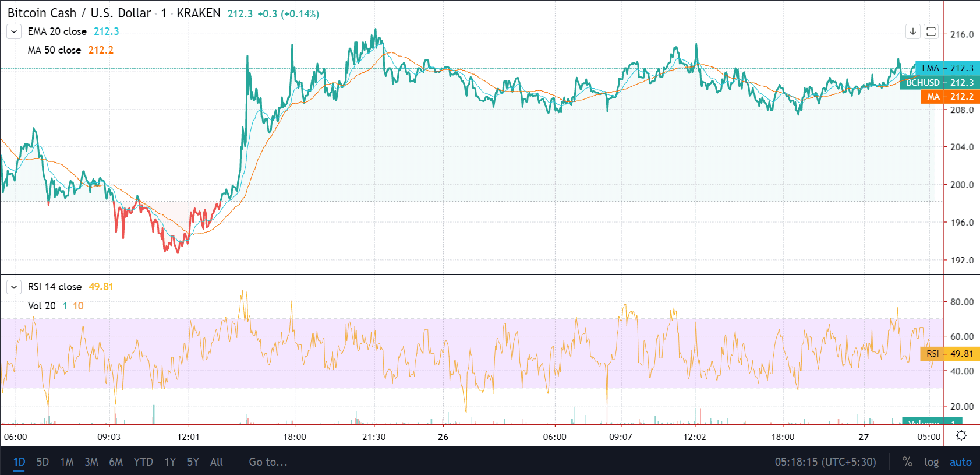Show the 5Y time range

pyautogui.click(x=193, y=462)
